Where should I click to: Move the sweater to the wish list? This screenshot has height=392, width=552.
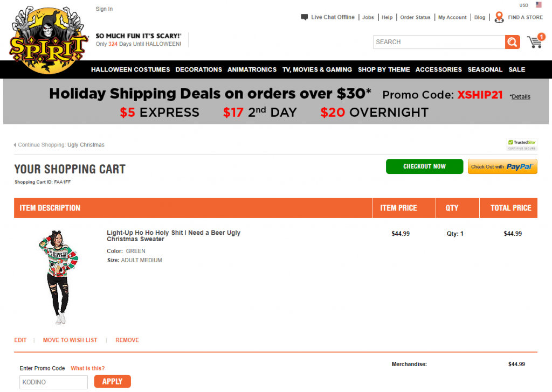point(70,340)
